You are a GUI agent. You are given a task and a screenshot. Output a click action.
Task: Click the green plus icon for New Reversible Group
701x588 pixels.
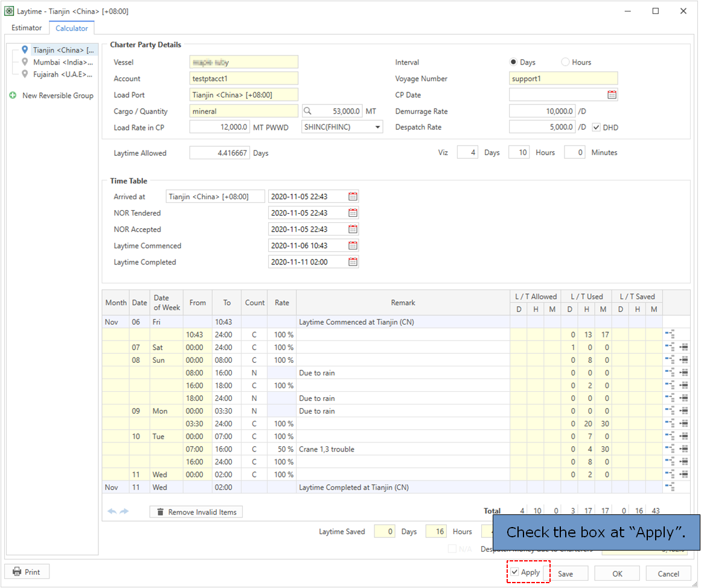pyautogui.click(x=13, y=95)
